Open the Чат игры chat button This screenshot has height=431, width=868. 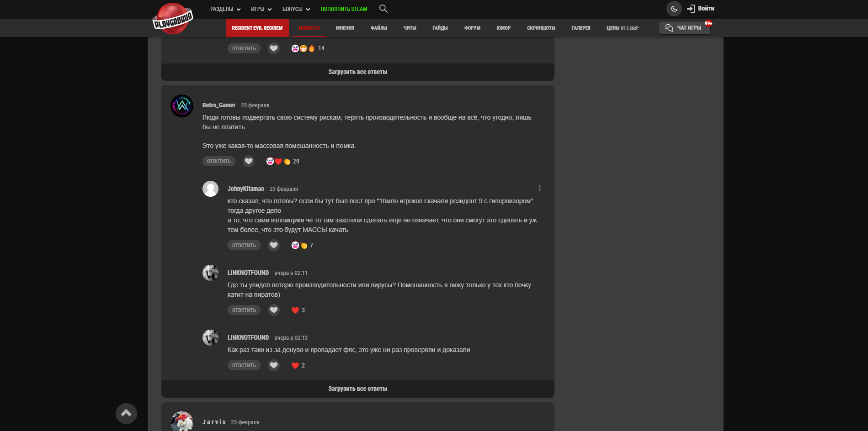684,28
